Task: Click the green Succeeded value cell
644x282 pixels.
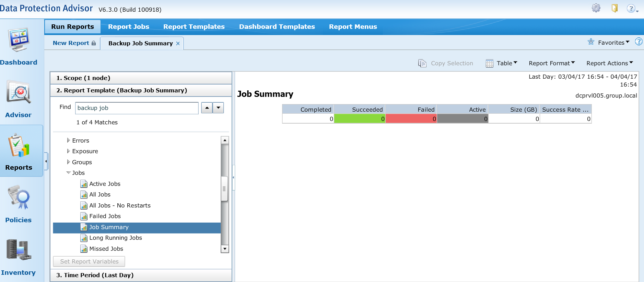Action: coord(360,119)
